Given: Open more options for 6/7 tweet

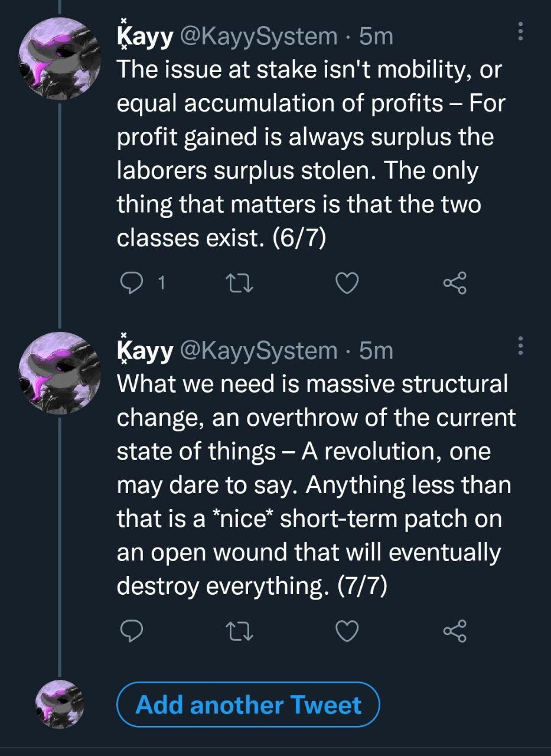Looking at the screenshot, I should pos(520,32).
